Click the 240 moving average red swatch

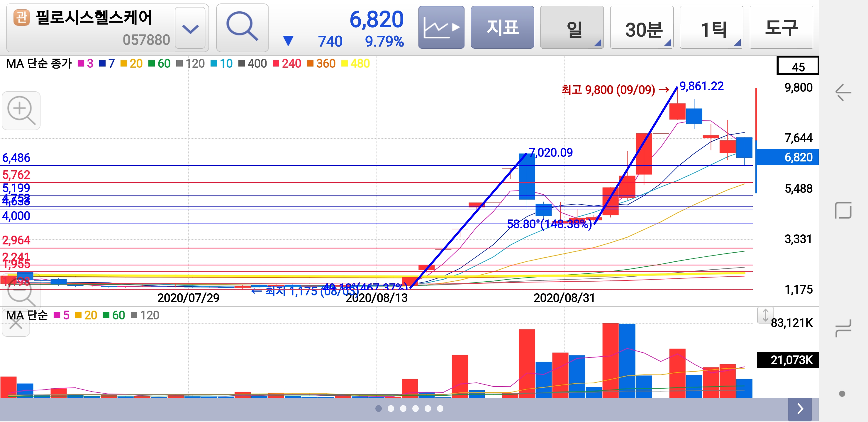276,63
